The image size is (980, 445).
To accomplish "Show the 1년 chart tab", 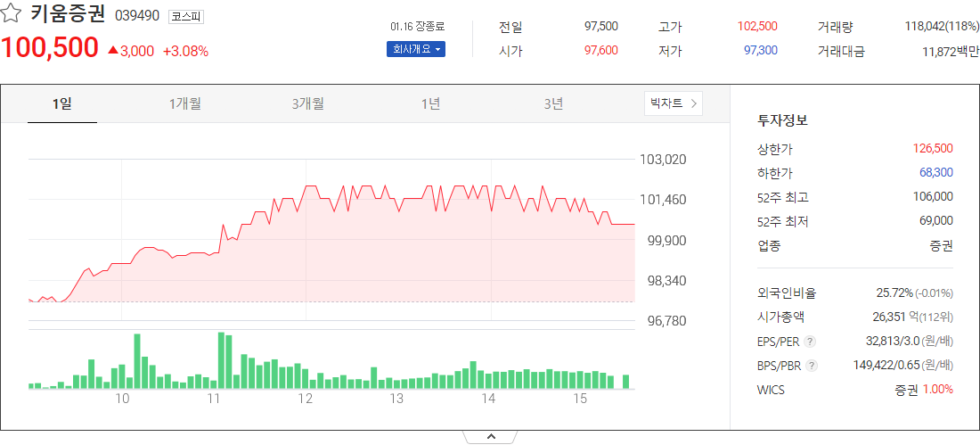I will 430,104.
